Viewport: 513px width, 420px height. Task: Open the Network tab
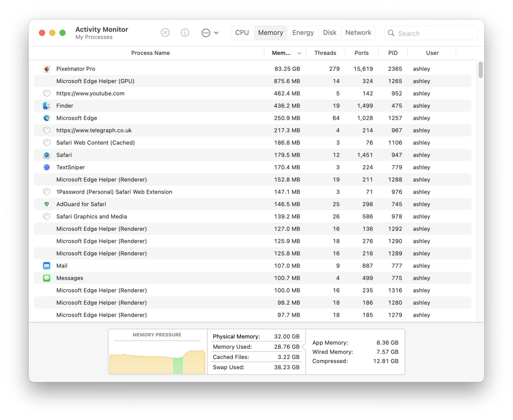point(358,33)
